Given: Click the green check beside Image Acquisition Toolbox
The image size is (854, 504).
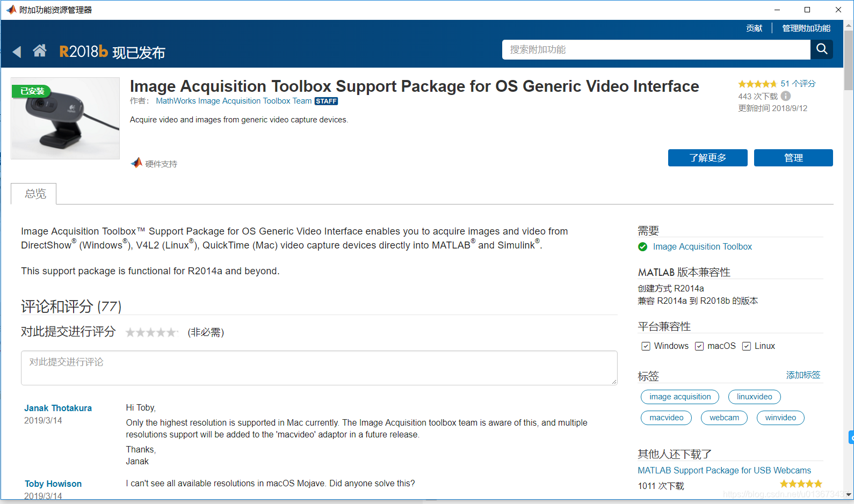Looking at the screenshot, I should pyautogui.click(x=642, y=246).
